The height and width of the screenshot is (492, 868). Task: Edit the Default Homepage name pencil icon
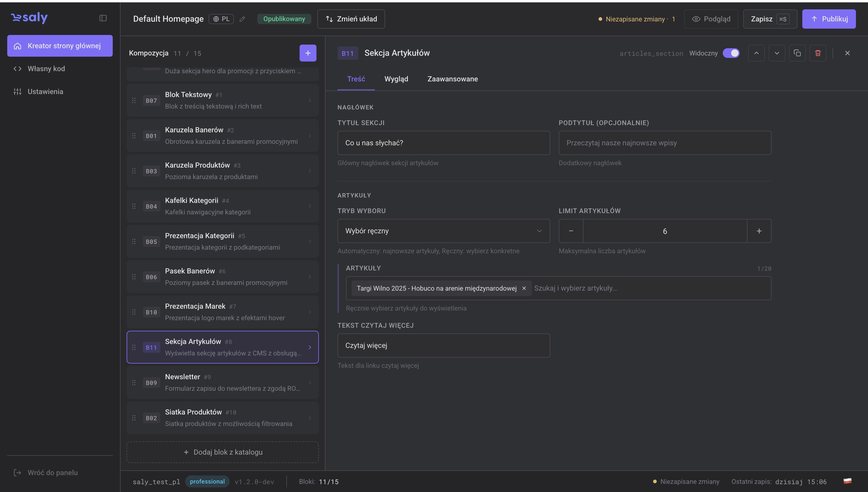pyautogui.click(x=242, y=19)
